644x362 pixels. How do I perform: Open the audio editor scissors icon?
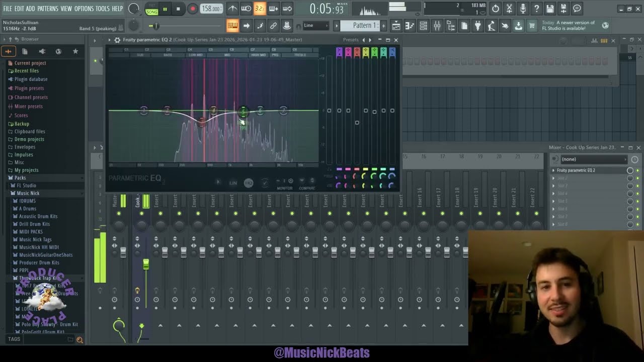pyautogui.click(x=509, y=9)
